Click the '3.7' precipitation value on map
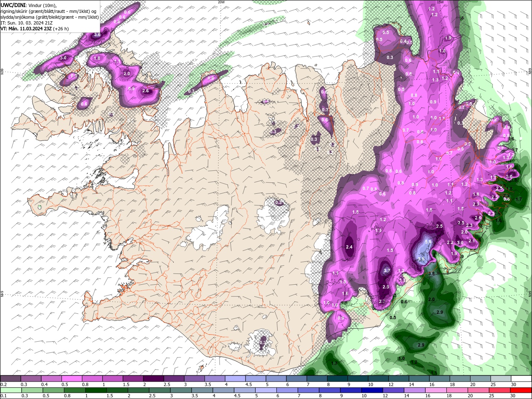Image resolution: width=532 pixels, height=399 pixels. pyautogui.click(x=387, y=271)
